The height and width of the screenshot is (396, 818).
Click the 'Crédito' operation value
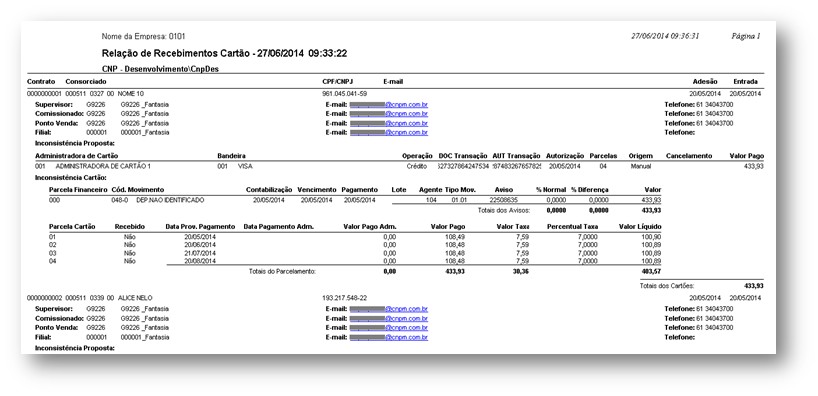(x=417, y=166)
